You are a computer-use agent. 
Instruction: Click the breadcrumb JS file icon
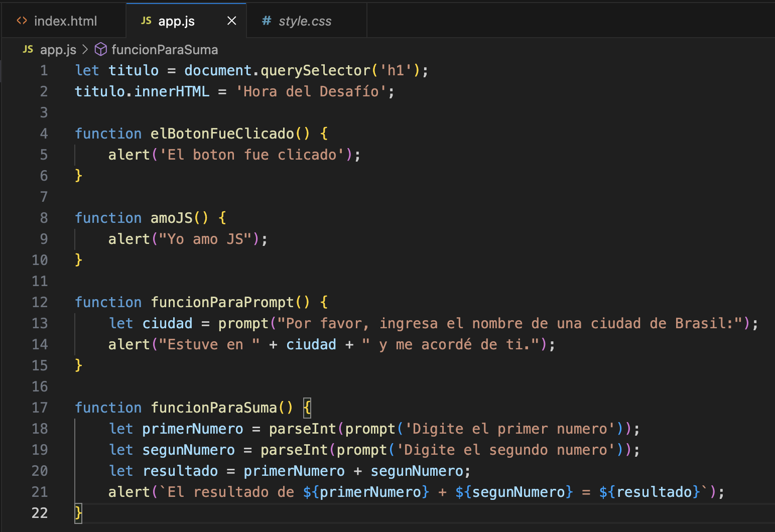pyautogui.click(x=28, y=49)
